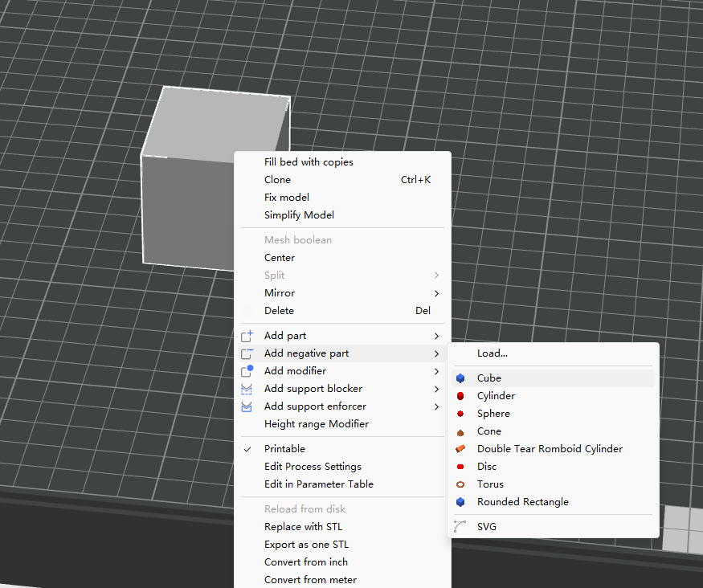Expand the Add support enforcer submenu arrow
Screen dimensions: 703x588
click(x=436, y=406)
